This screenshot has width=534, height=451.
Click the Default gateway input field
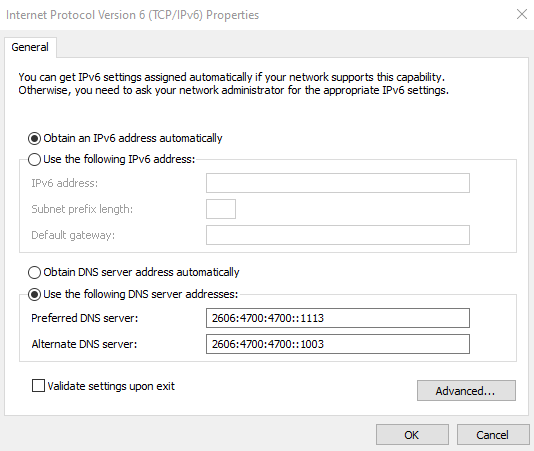click(338, 235)
